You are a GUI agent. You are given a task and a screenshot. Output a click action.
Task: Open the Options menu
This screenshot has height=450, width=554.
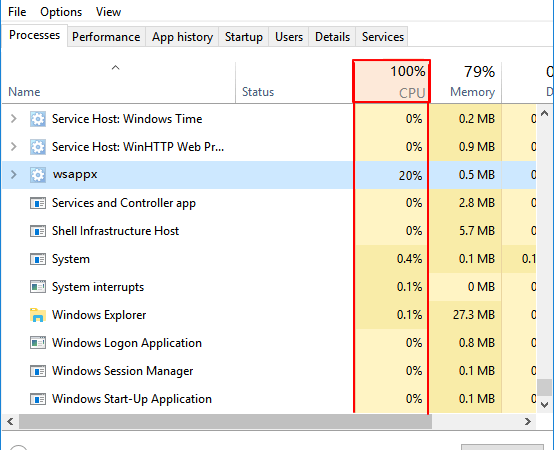point(61,12)
